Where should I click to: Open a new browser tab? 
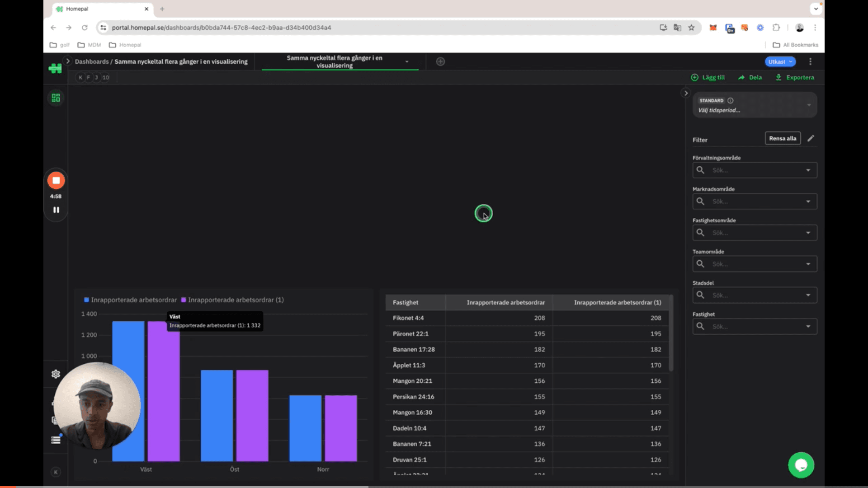162,9
